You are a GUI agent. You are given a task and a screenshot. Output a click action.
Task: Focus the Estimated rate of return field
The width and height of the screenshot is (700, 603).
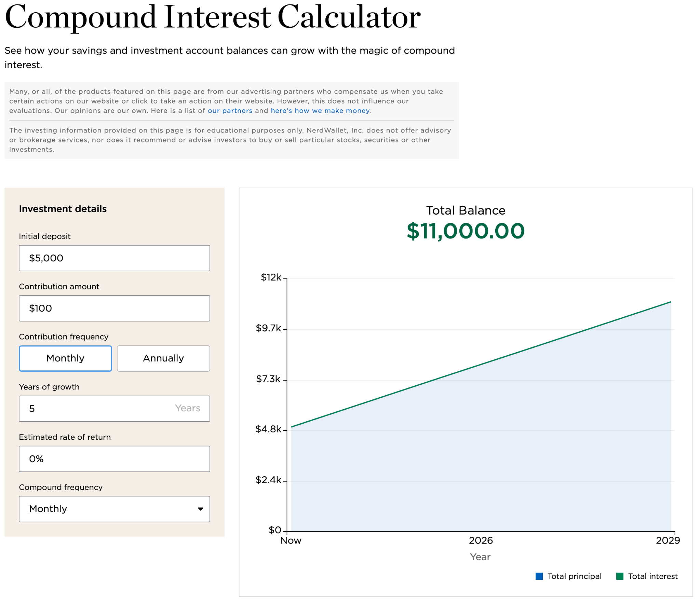pyautogui.click(x=114, y=458)
